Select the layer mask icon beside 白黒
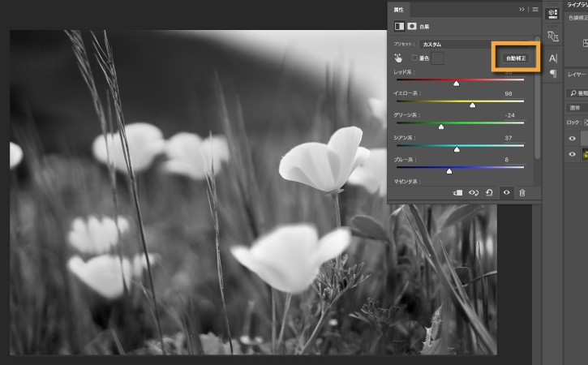This screenshot has height=365, width=588. [412, 26]
